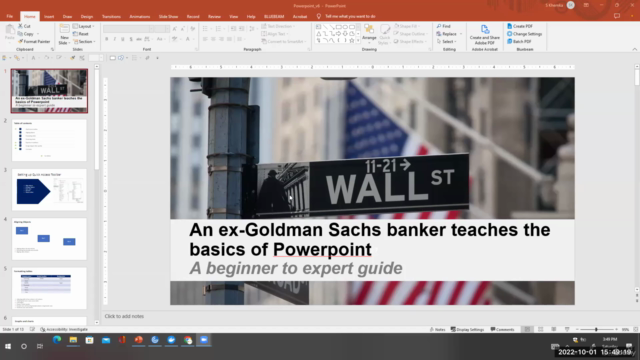This screenshot has width=640, height=360.
Task: Toggle text Shadow formatting
Action: 131,39
